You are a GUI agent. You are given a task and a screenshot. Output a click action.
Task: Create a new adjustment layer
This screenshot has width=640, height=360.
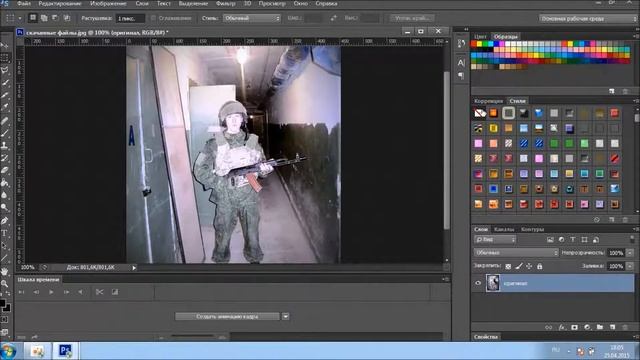587,327
